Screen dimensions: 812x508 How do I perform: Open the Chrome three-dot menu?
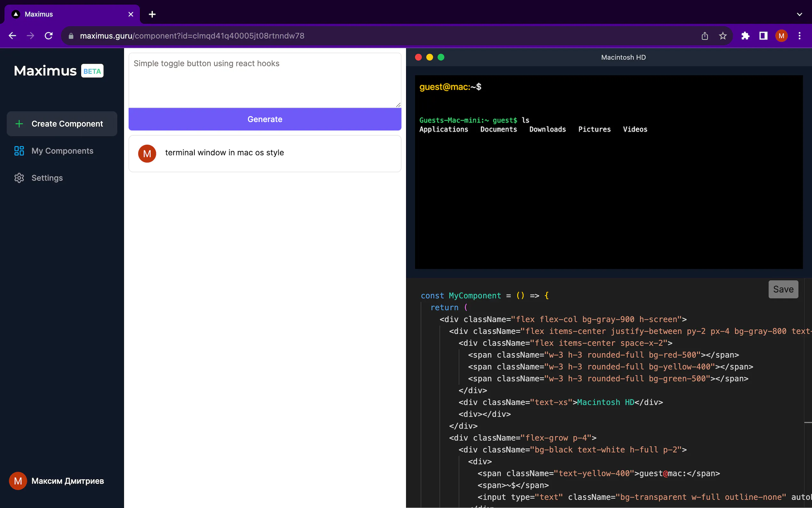[x=799, y=36]
